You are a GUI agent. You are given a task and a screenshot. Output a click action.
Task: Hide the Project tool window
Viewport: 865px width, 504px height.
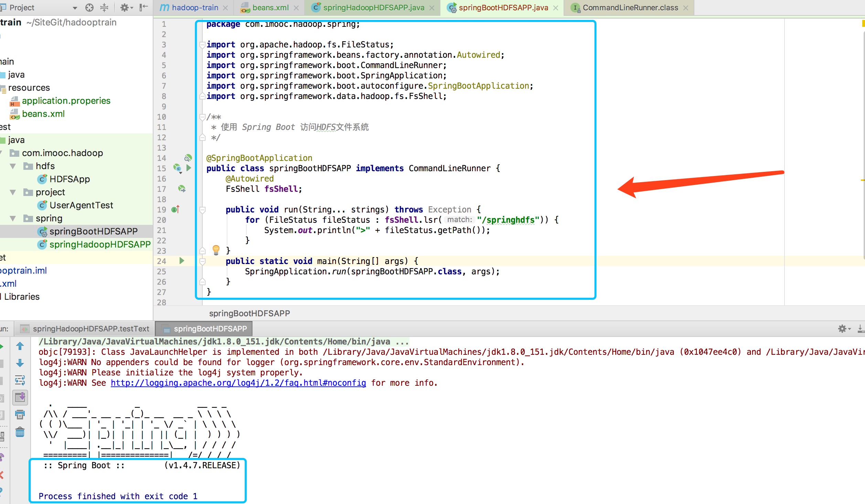click(144, 8)
